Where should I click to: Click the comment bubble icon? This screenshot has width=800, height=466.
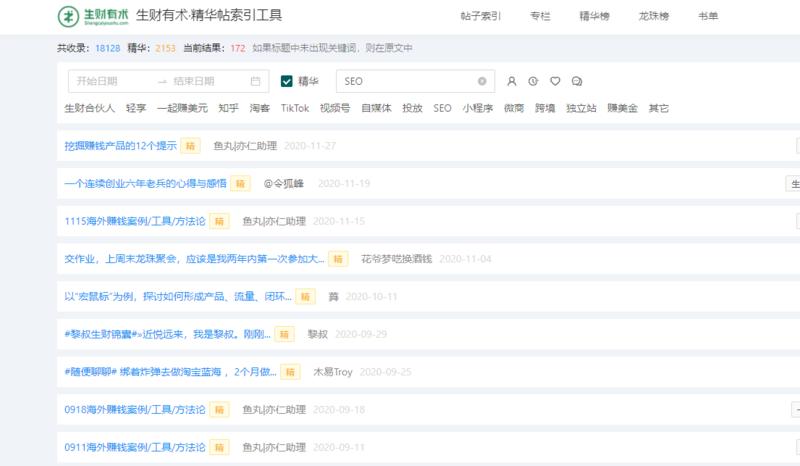pyautogui.click(x=577, y=81)
